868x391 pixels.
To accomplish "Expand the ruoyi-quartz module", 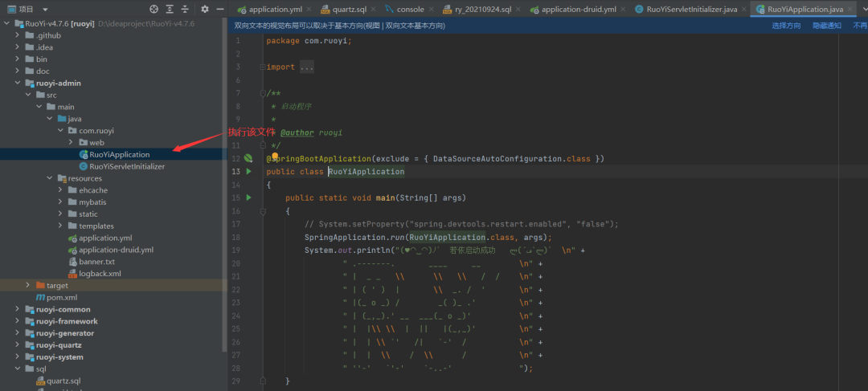I will tap(18, 345).
